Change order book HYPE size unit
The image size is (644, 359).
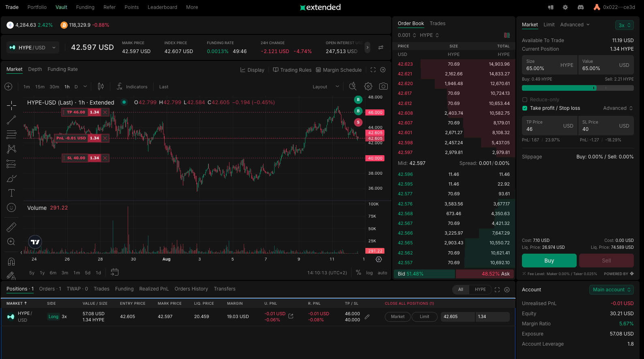coord(429,35)
